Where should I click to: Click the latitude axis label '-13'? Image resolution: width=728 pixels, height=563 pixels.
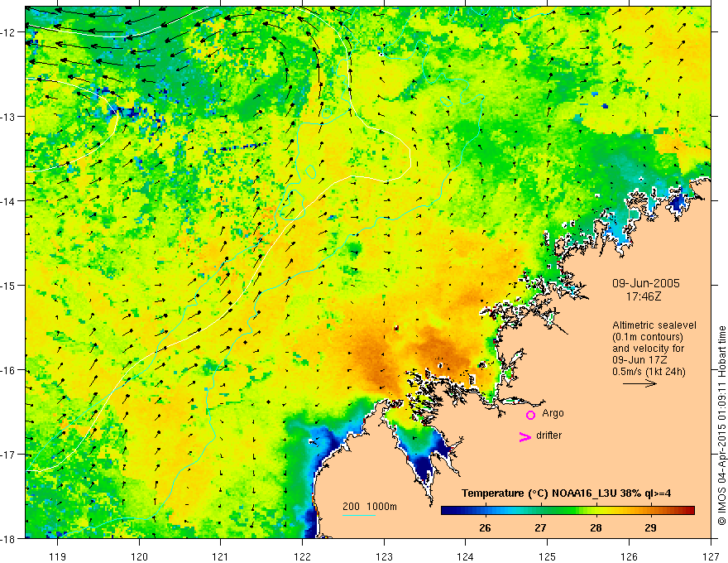9,117
